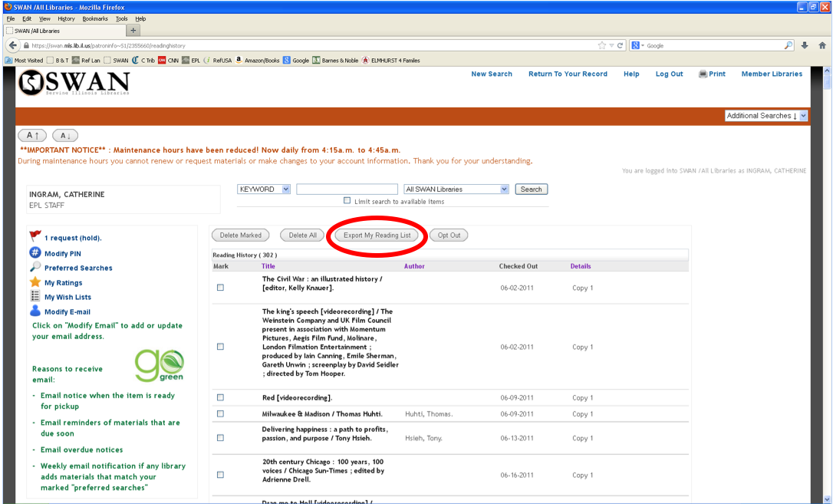Open the Bookmarks menu
Image resolution: width=833 pixels, height=504 pixels.
click(95, 18)
